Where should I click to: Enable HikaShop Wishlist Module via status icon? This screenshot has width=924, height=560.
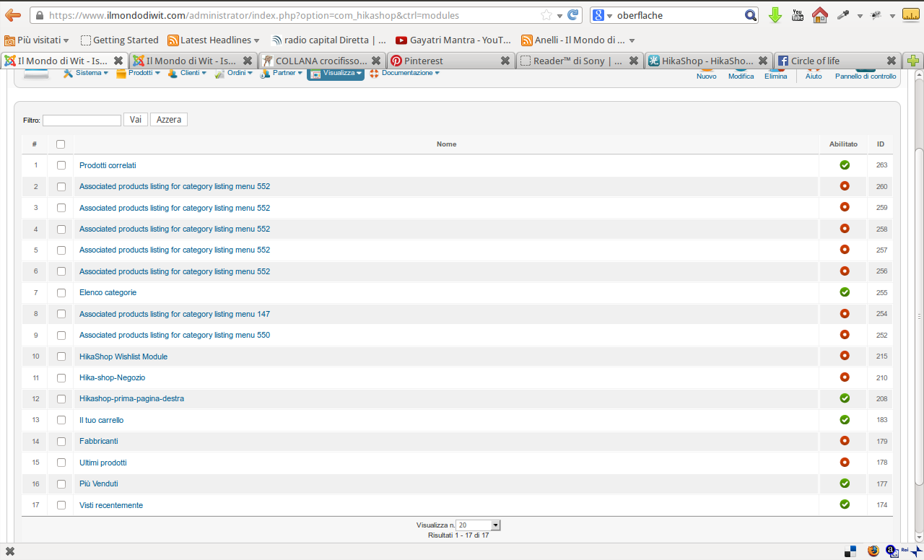coord(845,356)
